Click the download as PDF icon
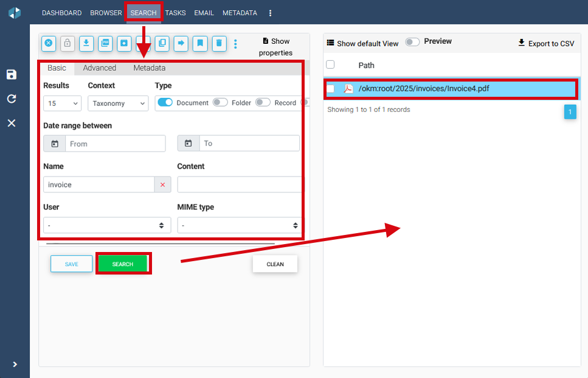The height and width of the screenshot is (378, 588). tap(105, 43)
